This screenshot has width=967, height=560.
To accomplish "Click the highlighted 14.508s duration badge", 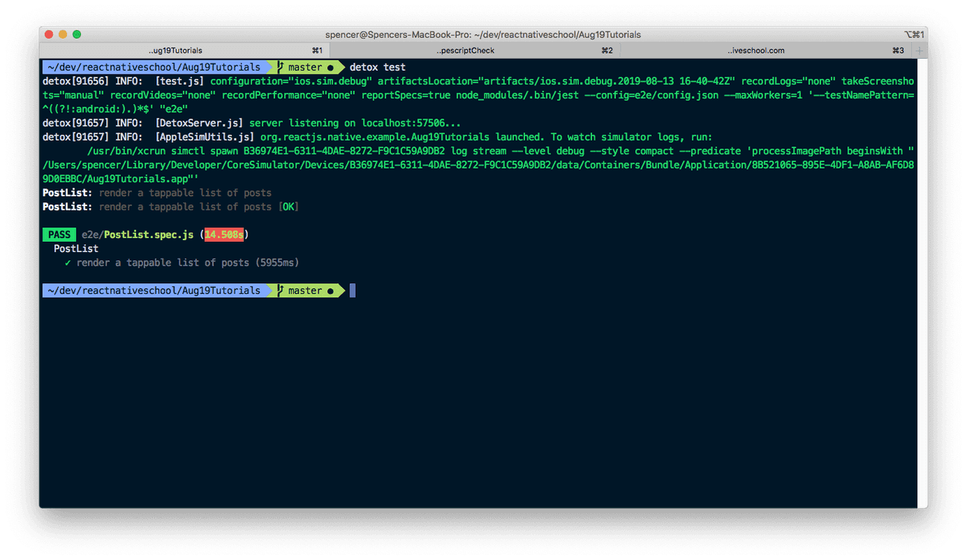I will (224, 234).
